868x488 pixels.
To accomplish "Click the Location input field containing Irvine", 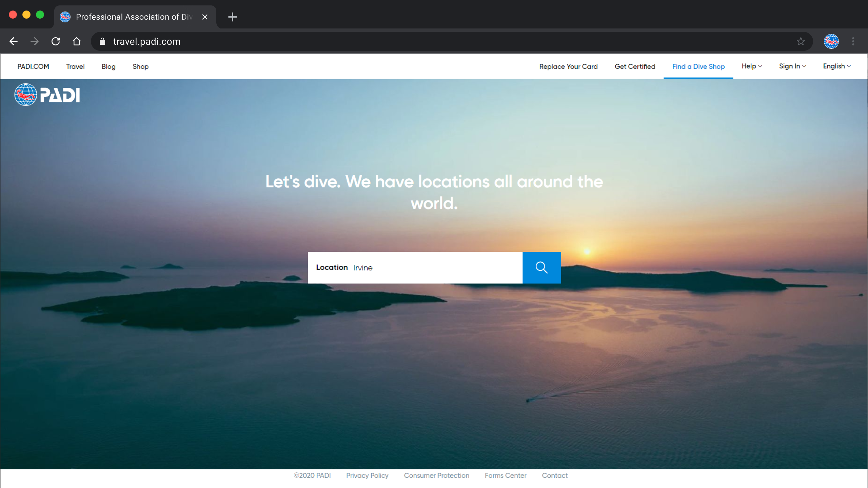I will coord(434,268).
